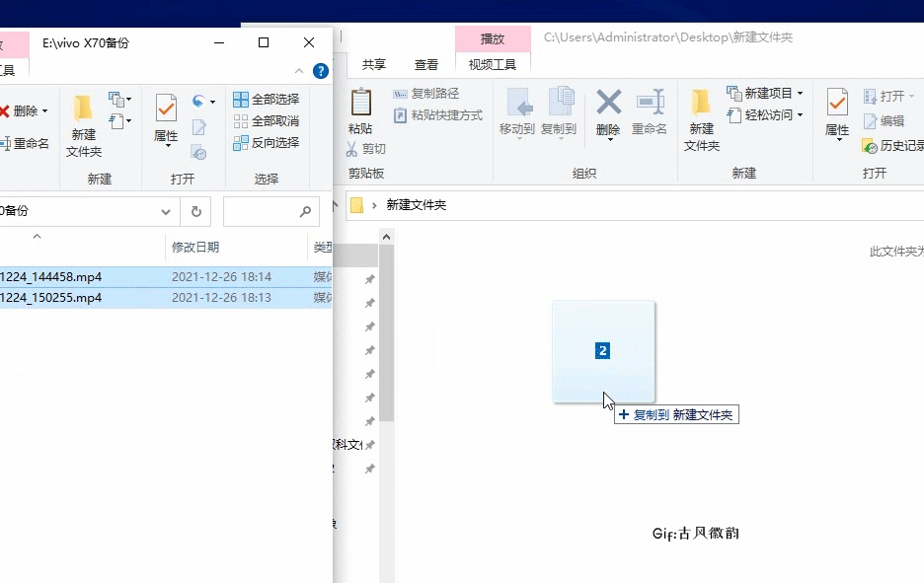Click 反向选择 to invert selection
The image size is (924, 583).
pos(267,143)
